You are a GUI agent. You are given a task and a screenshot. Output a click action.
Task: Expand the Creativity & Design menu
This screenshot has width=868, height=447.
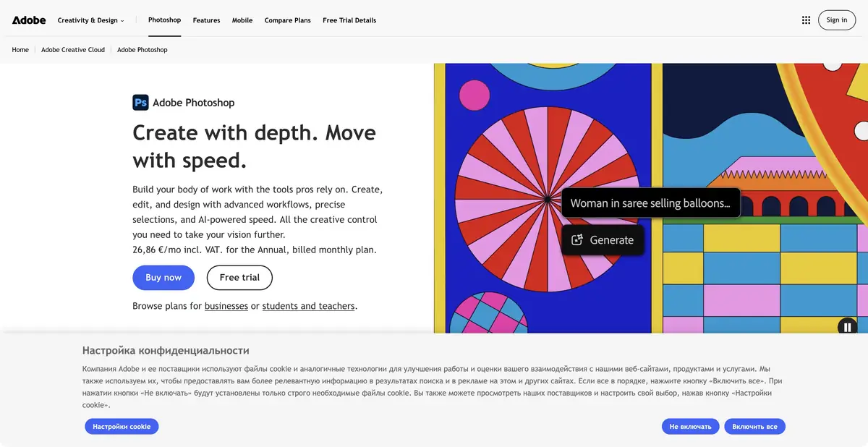[x=90, y=20]
